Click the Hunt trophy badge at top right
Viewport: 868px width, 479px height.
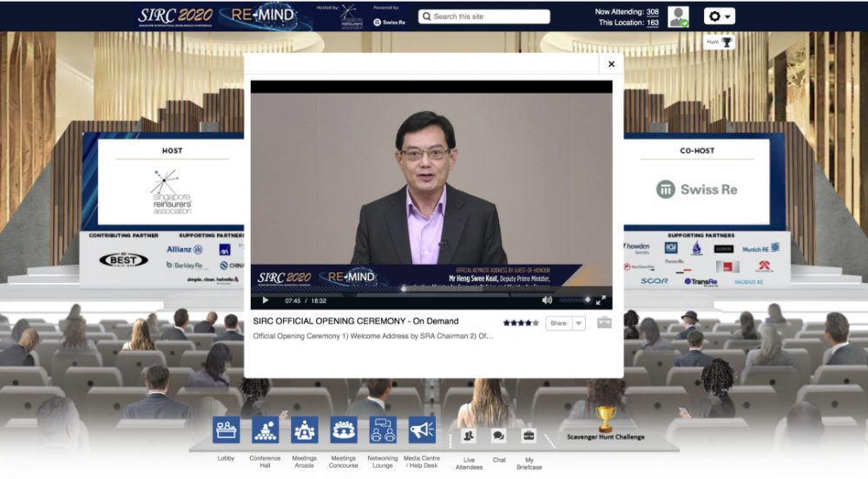tap(719, 42)
